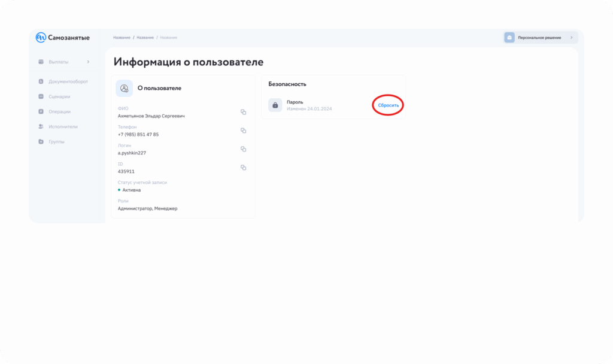Screen dimensions: 613x364
Task: Click the briefcase icon near Персональное решение
Action: (509, 38)
